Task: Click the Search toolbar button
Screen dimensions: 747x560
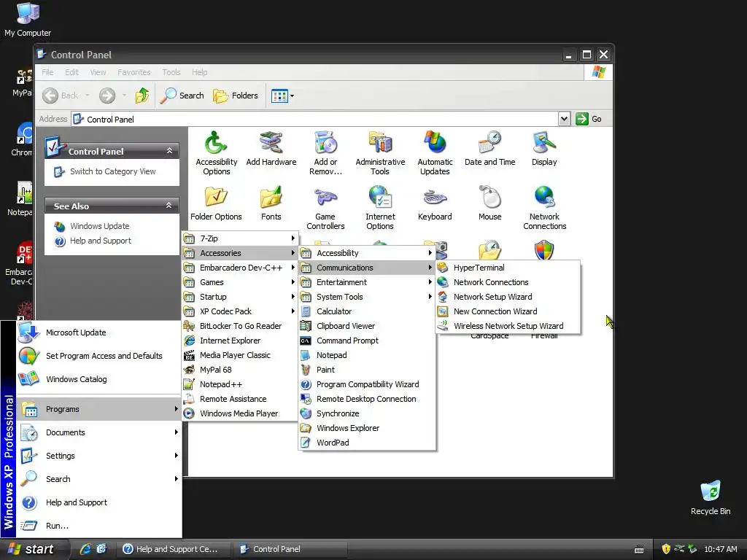Action: pyautogui.click(x=182, y=96)
